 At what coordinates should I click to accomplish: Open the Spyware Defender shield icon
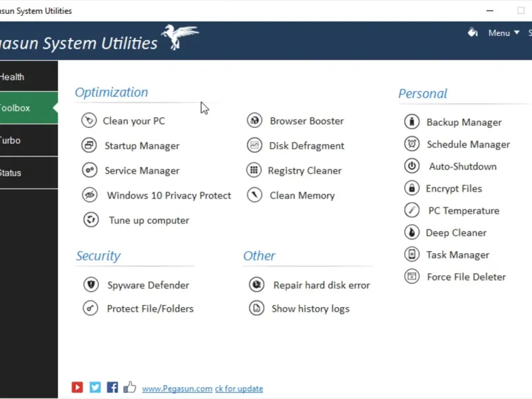click(x=91, y=285)
